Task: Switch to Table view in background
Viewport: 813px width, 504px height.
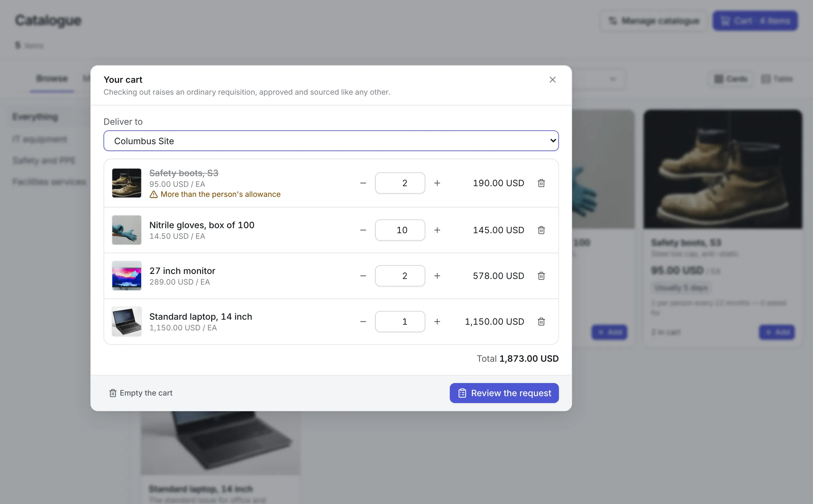Action: (777, 79)
